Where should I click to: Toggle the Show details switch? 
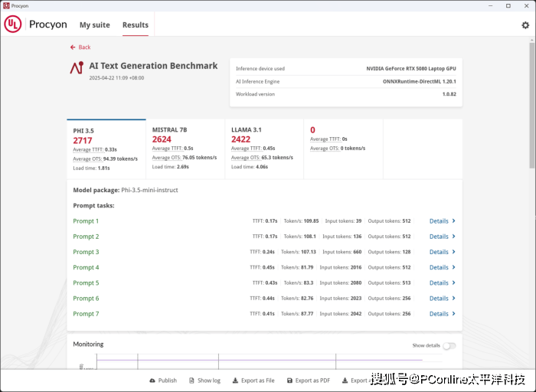tap(449, 345)
